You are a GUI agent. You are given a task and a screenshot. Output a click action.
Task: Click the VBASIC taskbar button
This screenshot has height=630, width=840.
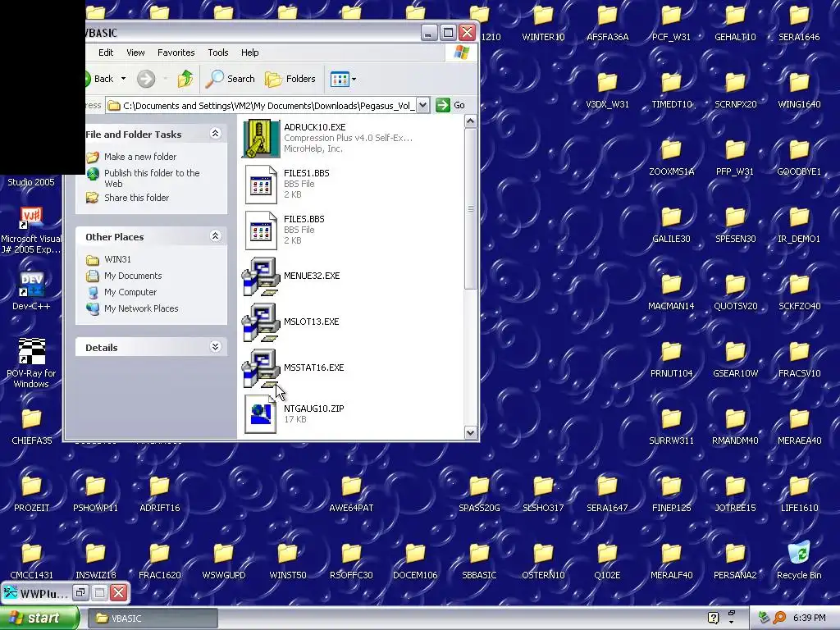click(153, 619)
